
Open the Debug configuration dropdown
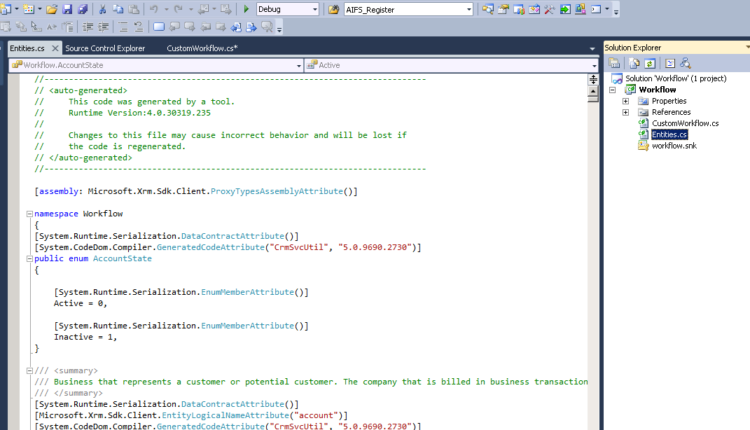tap(315, 9)
